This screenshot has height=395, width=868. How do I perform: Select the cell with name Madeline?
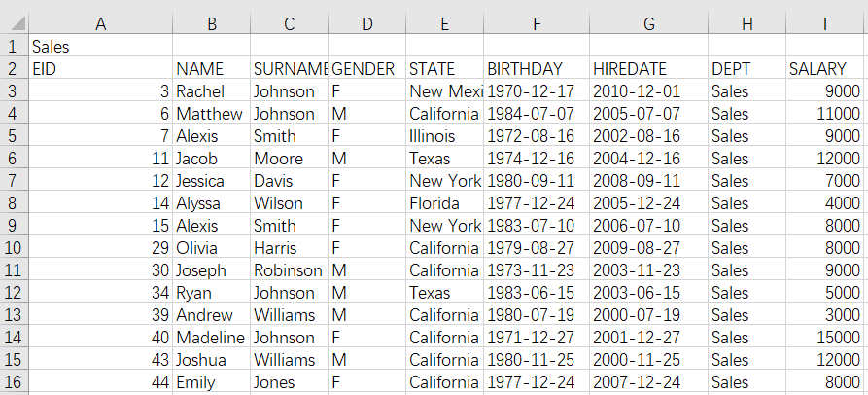211,338
